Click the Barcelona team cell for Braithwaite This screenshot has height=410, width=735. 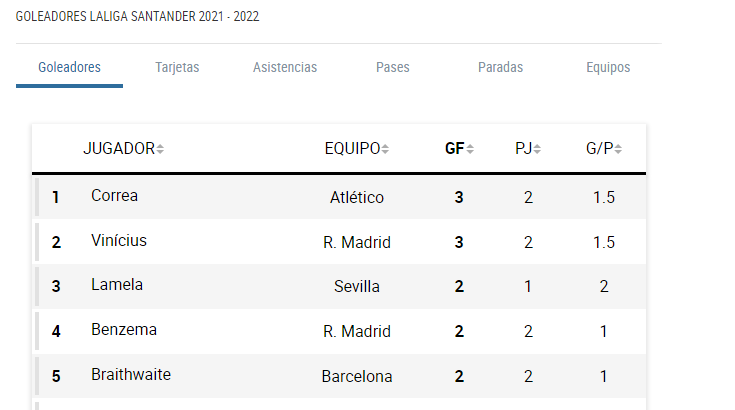pos(357,376)
